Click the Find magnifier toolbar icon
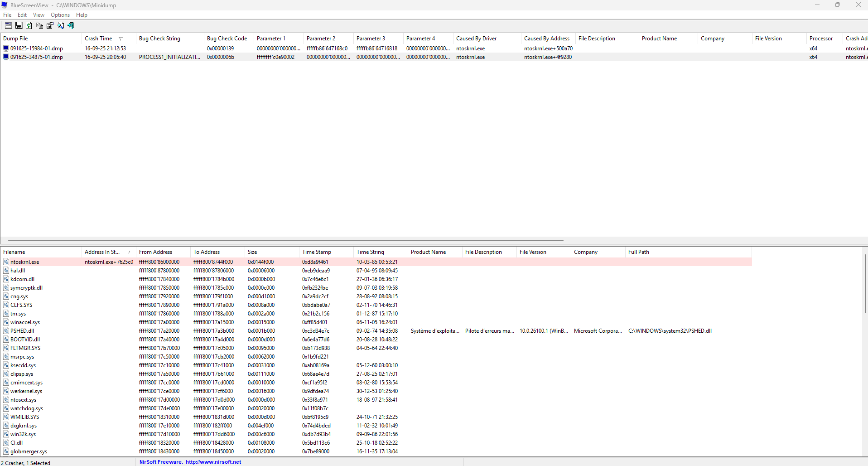The width and height of the screenshot is (868, 466). click(61, 25)
